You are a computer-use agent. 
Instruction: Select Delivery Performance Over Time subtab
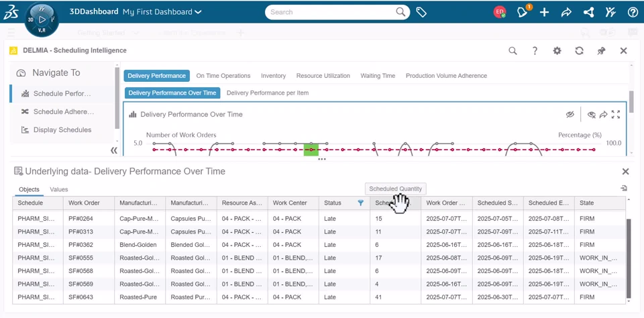click(172, 93)
